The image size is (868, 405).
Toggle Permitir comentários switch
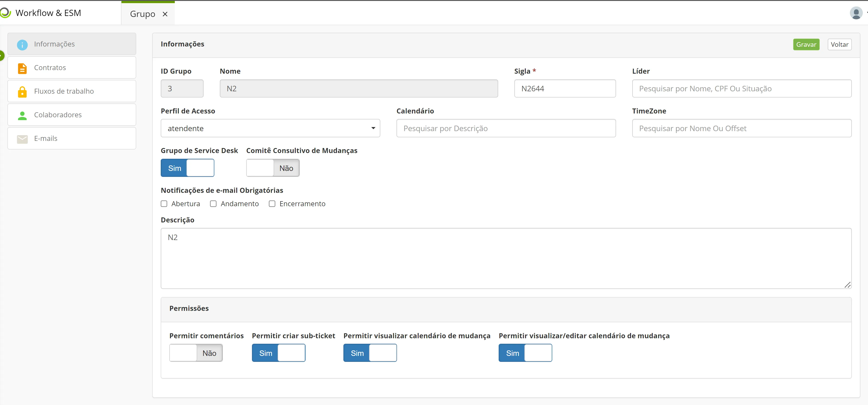pyautogui.click(x=196, y=353)
